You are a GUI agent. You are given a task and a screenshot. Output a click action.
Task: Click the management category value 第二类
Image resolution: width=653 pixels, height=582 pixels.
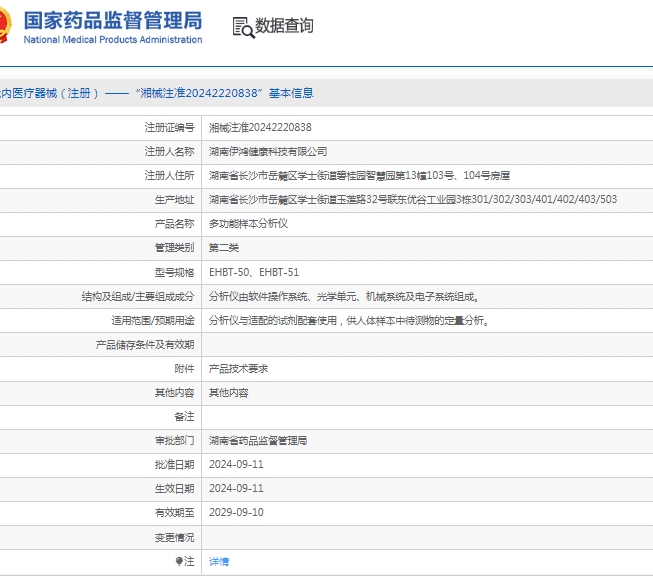224,248
